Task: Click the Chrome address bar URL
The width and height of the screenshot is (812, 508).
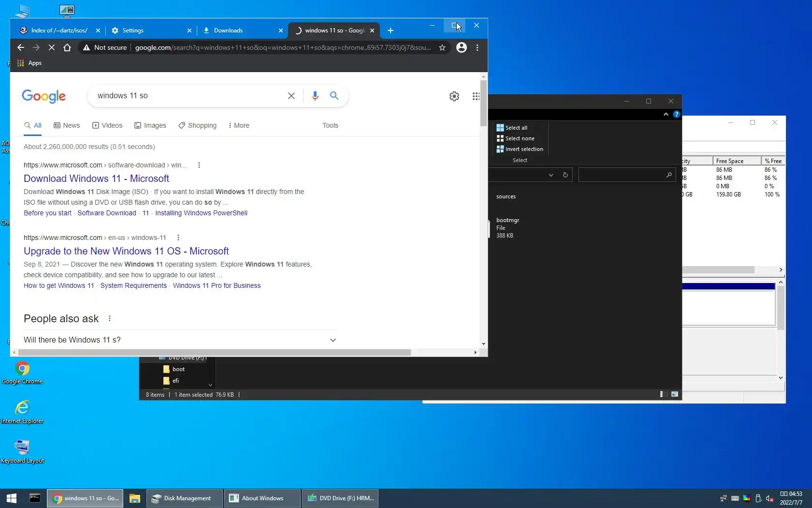Action: point(283,47)
